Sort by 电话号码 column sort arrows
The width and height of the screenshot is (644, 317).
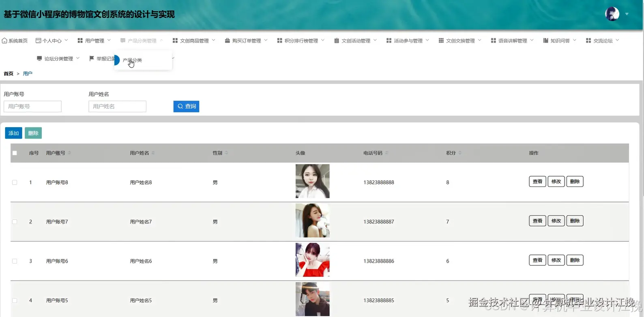click(386, 153)
